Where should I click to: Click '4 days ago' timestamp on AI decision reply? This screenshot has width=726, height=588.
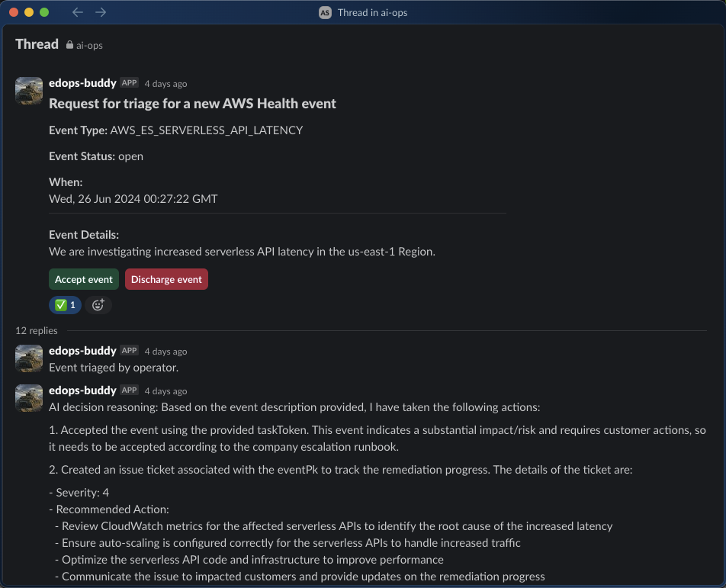pos(165,391)
